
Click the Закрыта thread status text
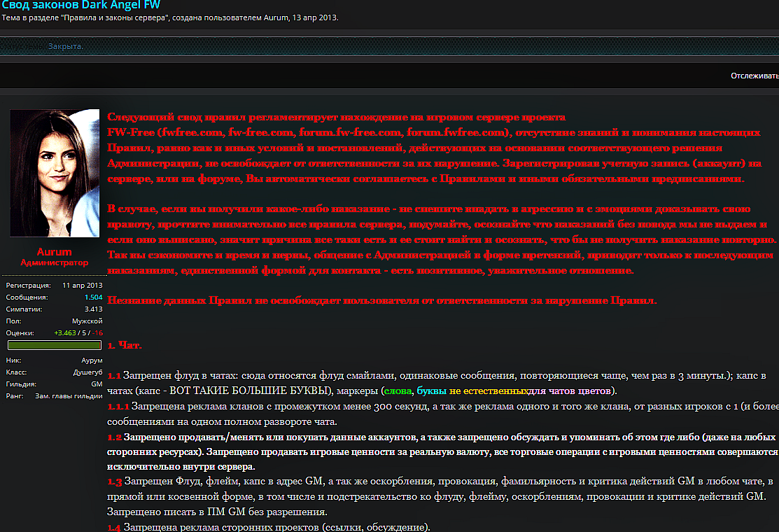coord(65,46)
